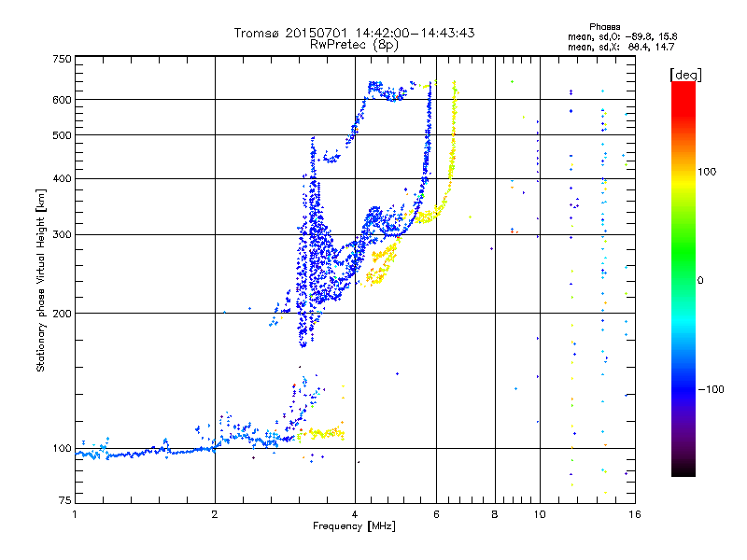Screen dimensions: 747x560
Task: Click the '200' y-axis tick label
Action: (x=63, y=314)
